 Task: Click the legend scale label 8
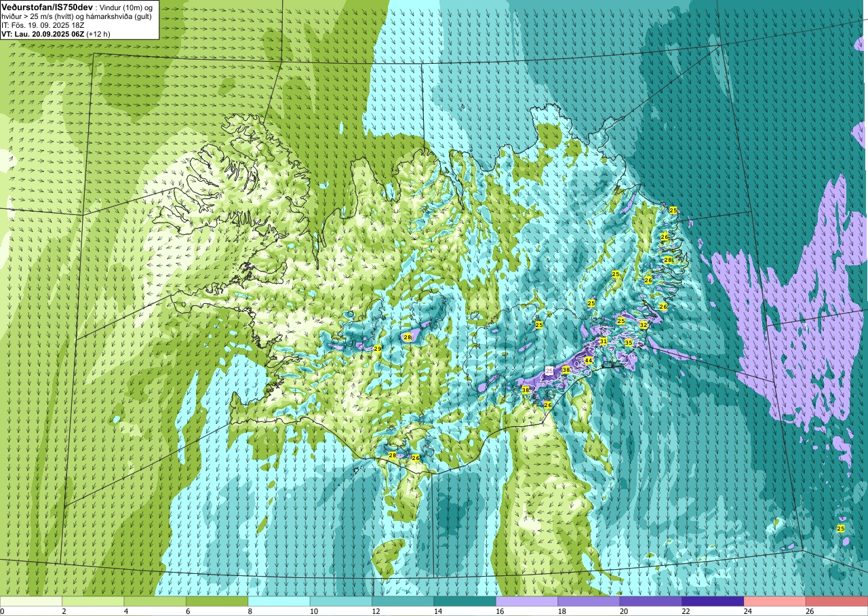[250, 611]
